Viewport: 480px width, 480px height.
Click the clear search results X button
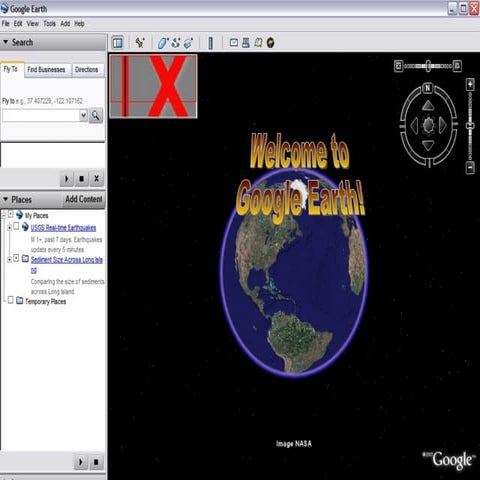coord(96,179)
